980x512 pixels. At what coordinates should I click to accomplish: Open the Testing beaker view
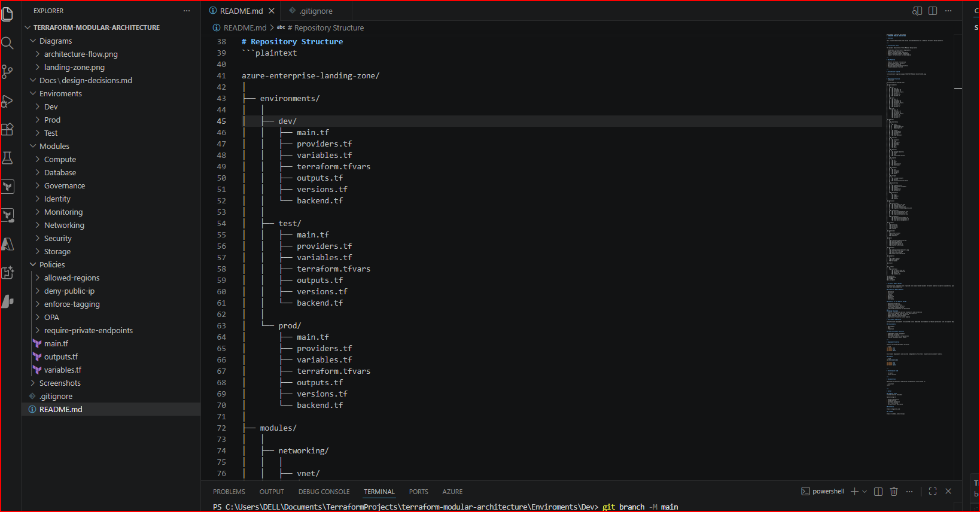pyautogui.click(x=8, y=158)
